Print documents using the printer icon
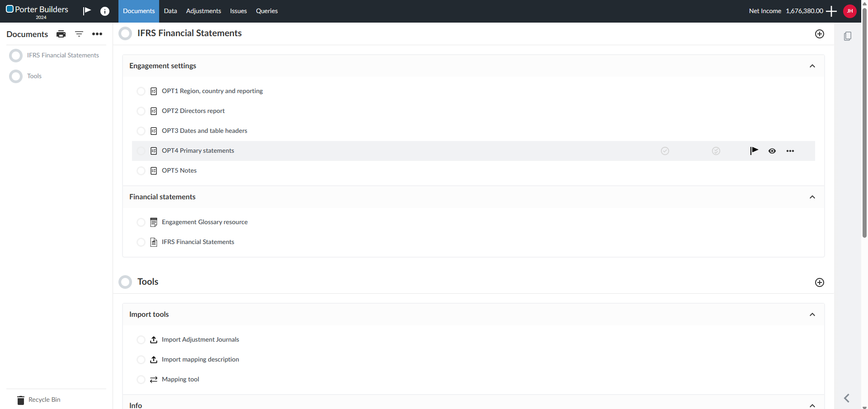The height and width of the screenshot is (409, 868). [61, 34]
